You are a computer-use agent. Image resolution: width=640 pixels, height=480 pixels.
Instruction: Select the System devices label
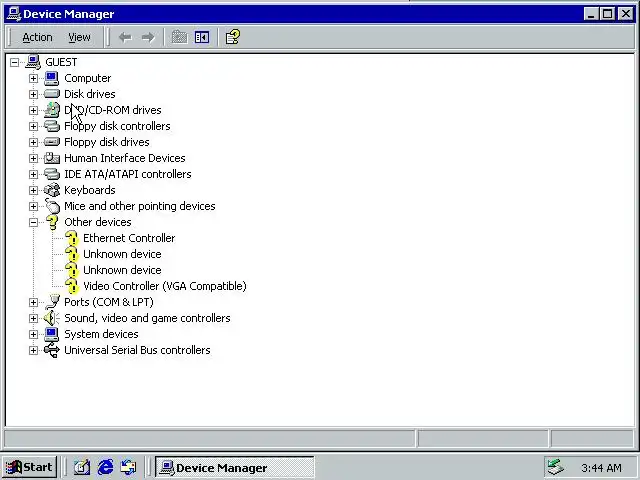pyautogui.click(x=101, y=334)
